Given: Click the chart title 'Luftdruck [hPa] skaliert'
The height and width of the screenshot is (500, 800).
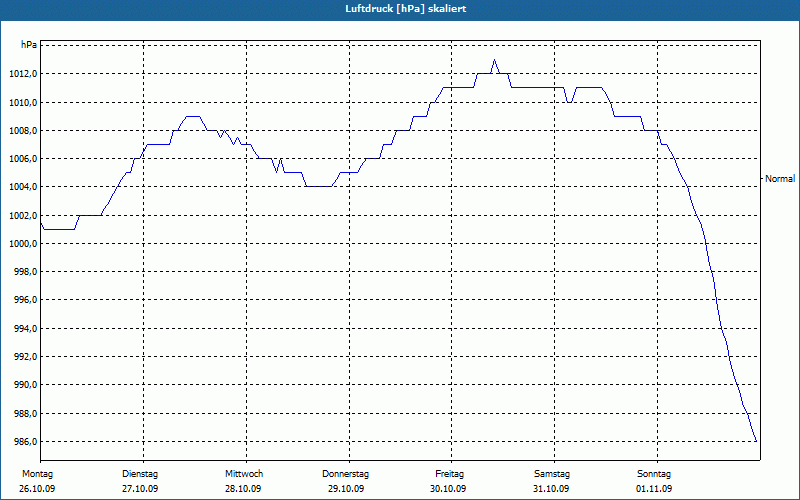Looking at the screenshot, I should pos(406,9).
